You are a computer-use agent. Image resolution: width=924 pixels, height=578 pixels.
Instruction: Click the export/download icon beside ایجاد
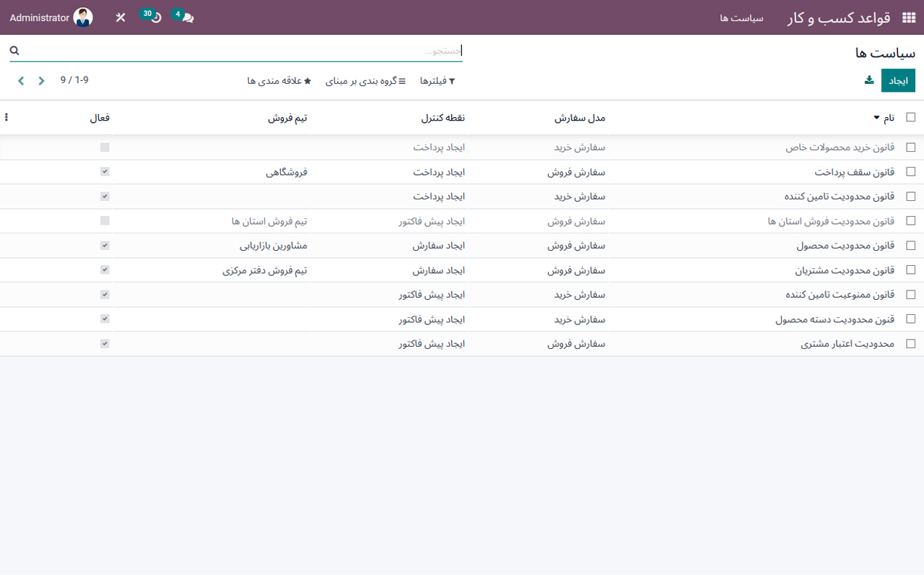pos(868,80)
